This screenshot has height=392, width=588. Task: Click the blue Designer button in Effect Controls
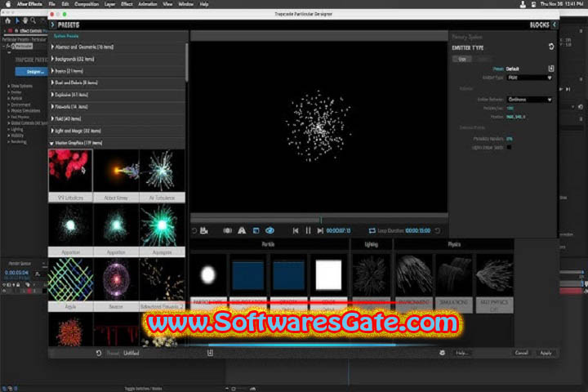point(32,71)
